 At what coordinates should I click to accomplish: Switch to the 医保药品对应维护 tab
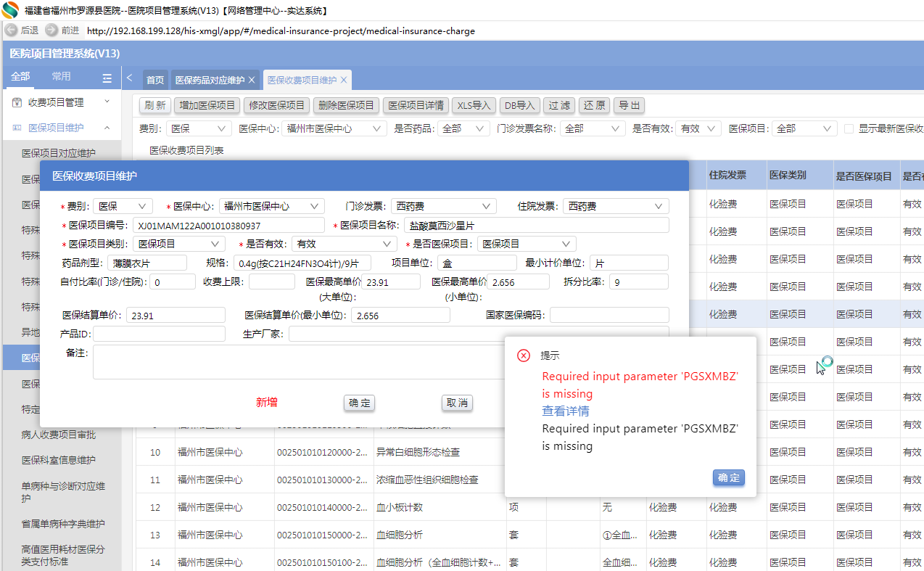pos(210,80)
